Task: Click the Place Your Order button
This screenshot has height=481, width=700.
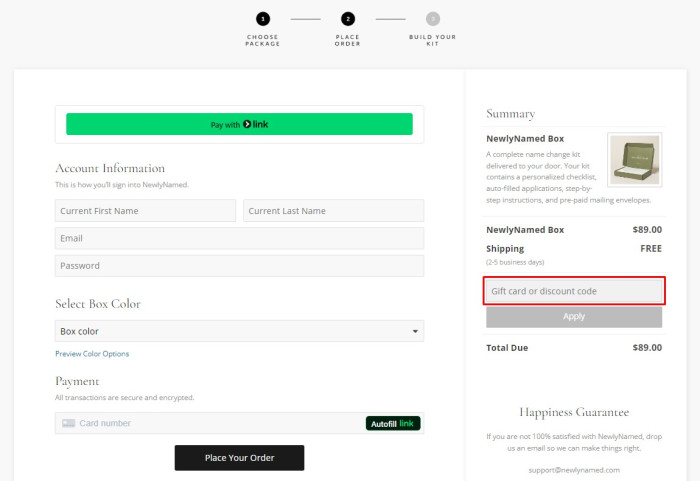Action: pos(239,458)
